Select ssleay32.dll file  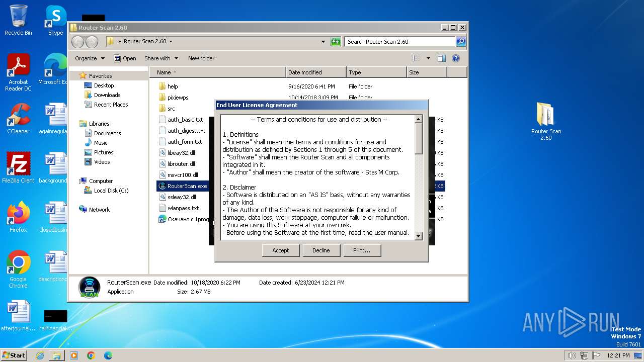[181, 197]
